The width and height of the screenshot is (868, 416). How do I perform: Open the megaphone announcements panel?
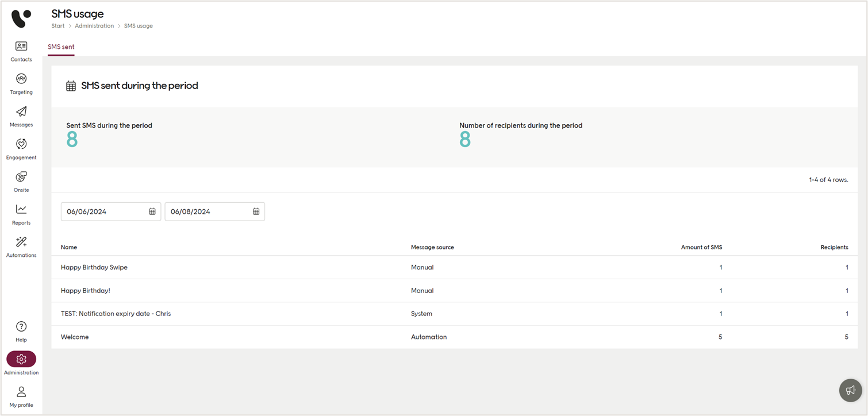(x=851, y=390)
